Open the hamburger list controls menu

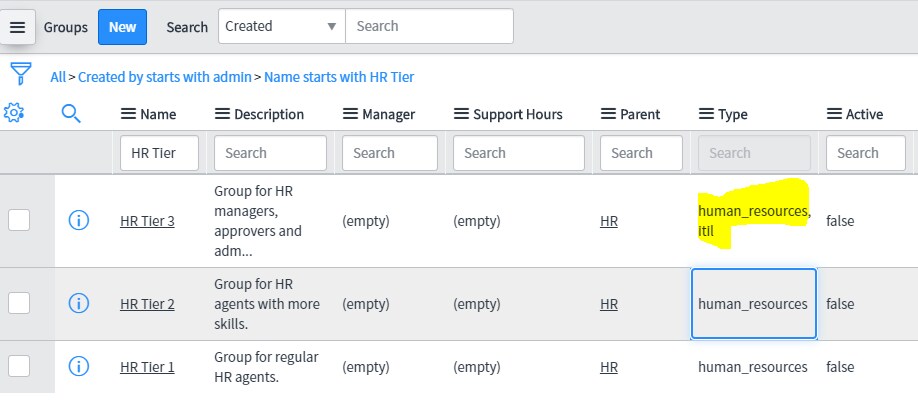point(18,27)
